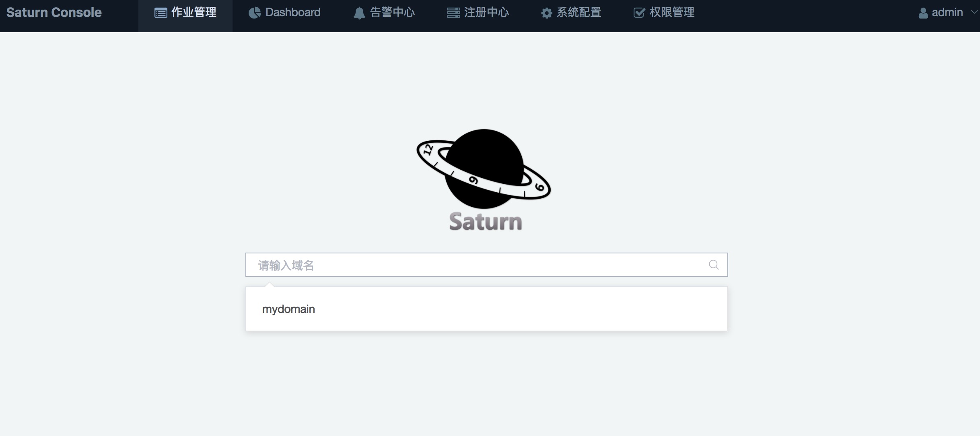This screenshot has width=980, height=436.
Task: Choose the mydomain suggestion
Action: click(x=288, y=309)
